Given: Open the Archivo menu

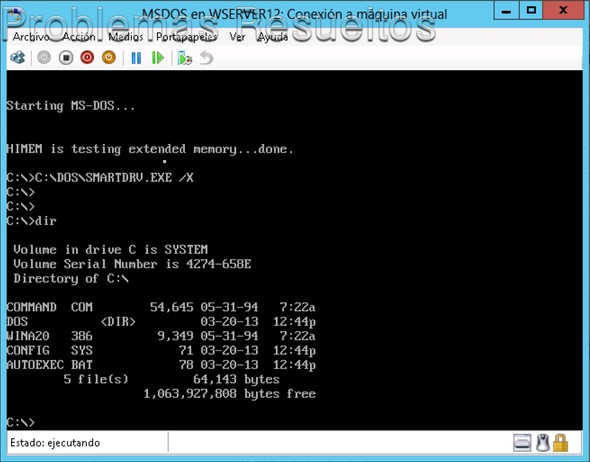Looking at the screenshot, I should tap(31, 37).
